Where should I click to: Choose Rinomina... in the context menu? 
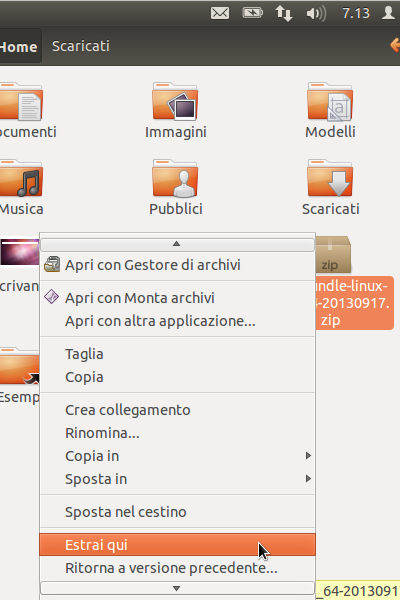point(177,433)
